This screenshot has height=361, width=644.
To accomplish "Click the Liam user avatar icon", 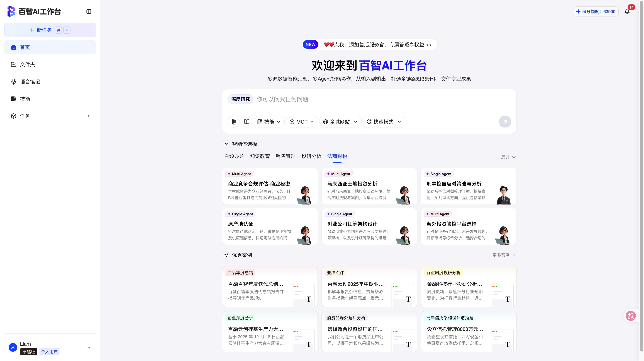I will [x=13, y=347].
